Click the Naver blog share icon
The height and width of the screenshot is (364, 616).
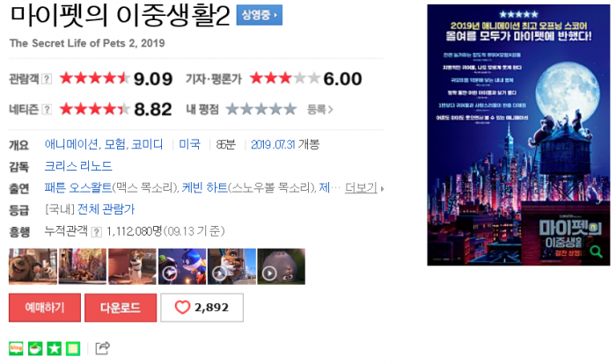[16, 348]
